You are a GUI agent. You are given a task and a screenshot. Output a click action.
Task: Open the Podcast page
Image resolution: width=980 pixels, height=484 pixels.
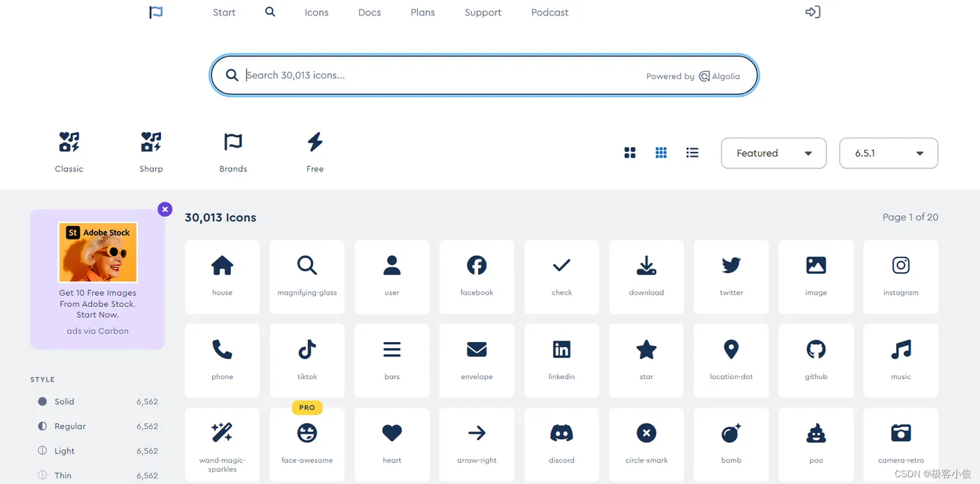pos(549,13)
